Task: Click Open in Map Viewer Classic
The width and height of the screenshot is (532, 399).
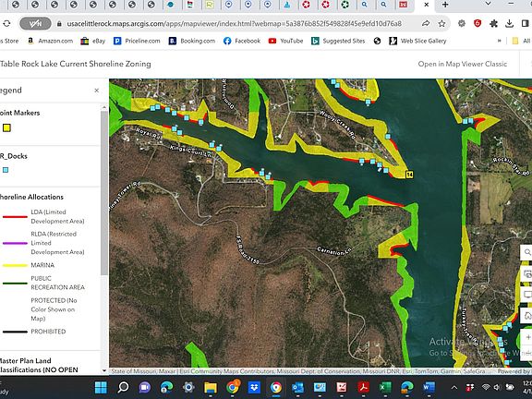Action: [463, 64]
